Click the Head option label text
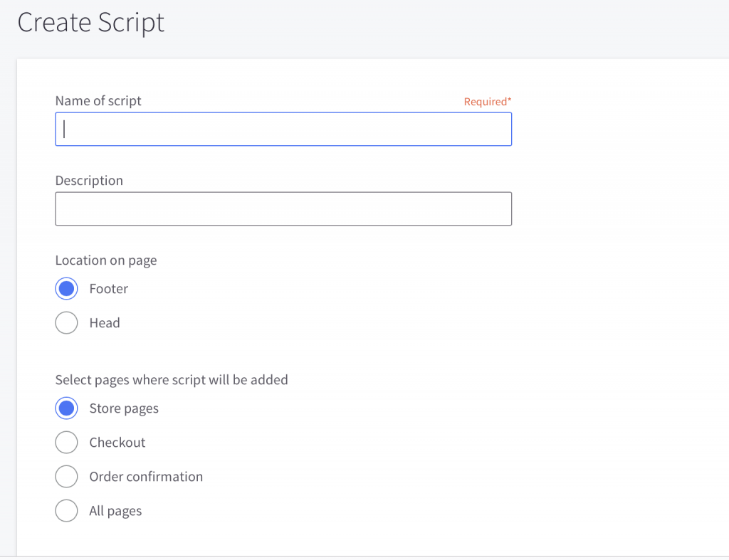This screenshot has height=560, width=729. pyautogui.click(x=104, y=322)
